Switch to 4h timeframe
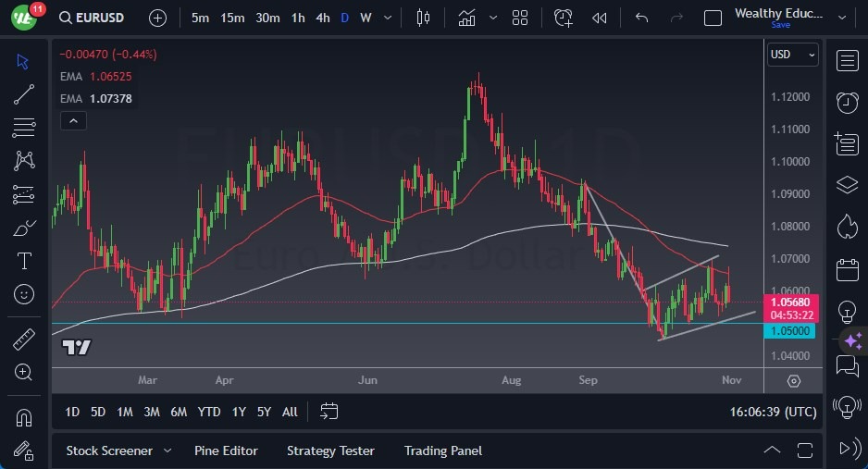The height and width of the screenshot is (469, 868). [x=323, y=18]
